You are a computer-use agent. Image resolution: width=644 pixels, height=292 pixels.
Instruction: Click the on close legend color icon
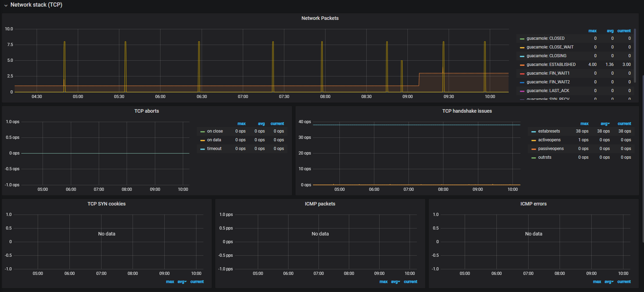(x=202, y=132)
